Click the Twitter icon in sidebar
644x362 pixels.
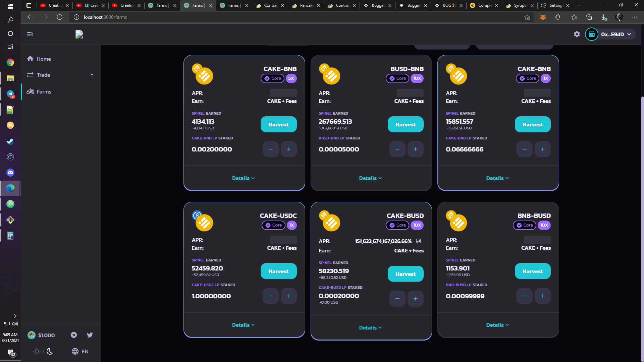pyautogui.click(x=90, y=335)
